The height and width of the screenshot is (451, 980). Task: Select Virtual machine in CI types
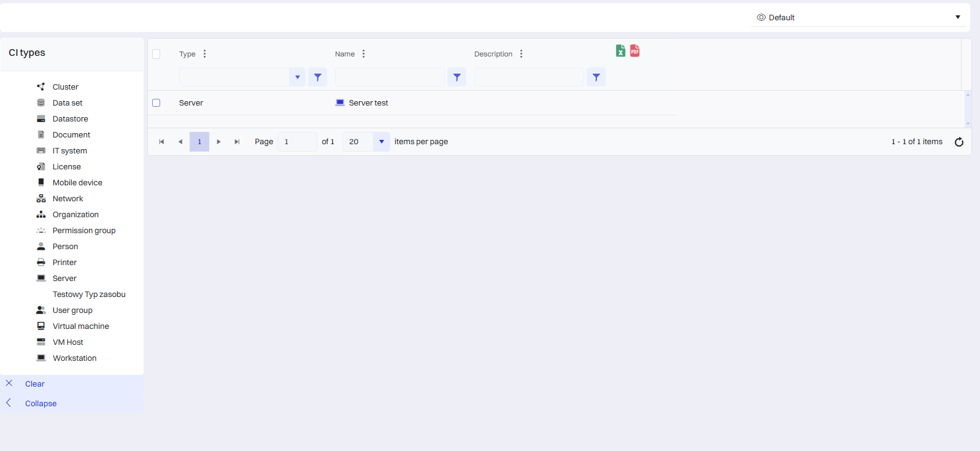tap(80, 326)
